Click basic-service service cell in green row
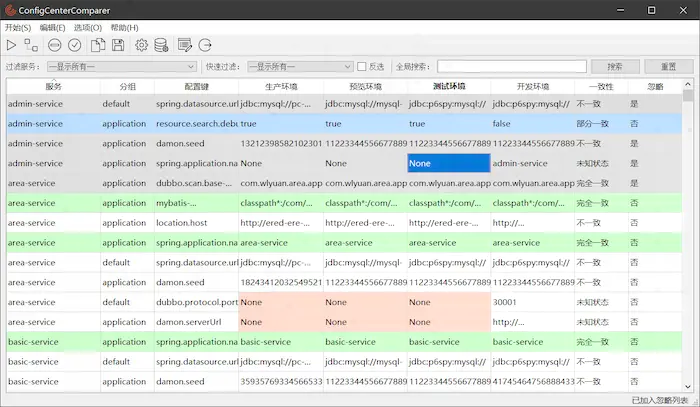 click(x=54, y=342)
